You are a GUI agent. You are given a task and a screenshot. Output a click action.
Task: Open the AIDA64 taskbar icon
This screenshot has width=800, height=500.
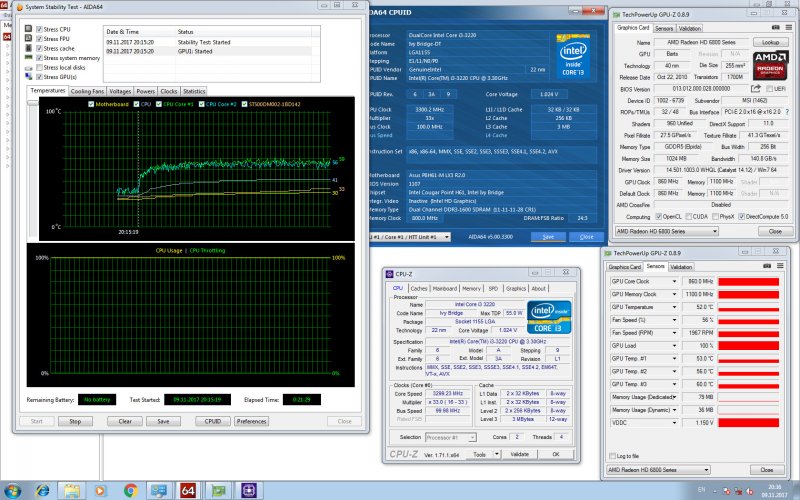click(187, 491)
